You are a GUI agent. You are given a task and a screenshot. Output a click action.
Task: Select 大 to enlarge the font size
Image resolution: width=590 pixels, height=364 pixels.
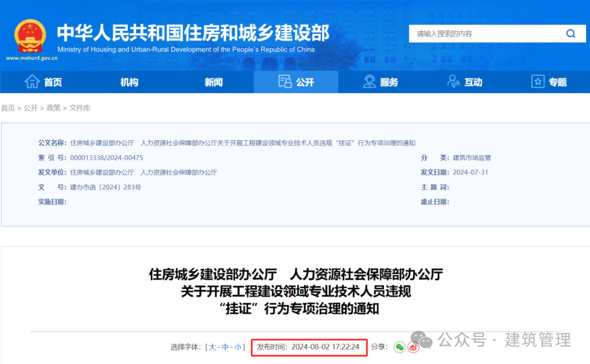coord(212,347)
